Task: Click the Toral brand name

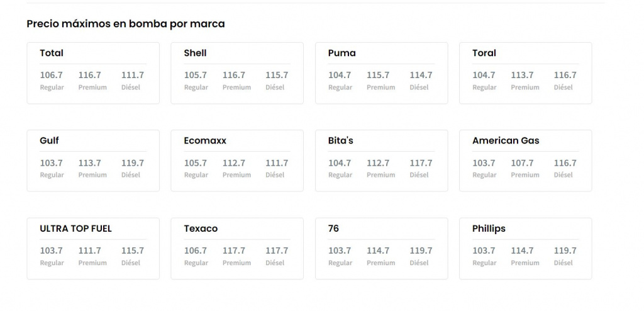Action: coord(484,53)
